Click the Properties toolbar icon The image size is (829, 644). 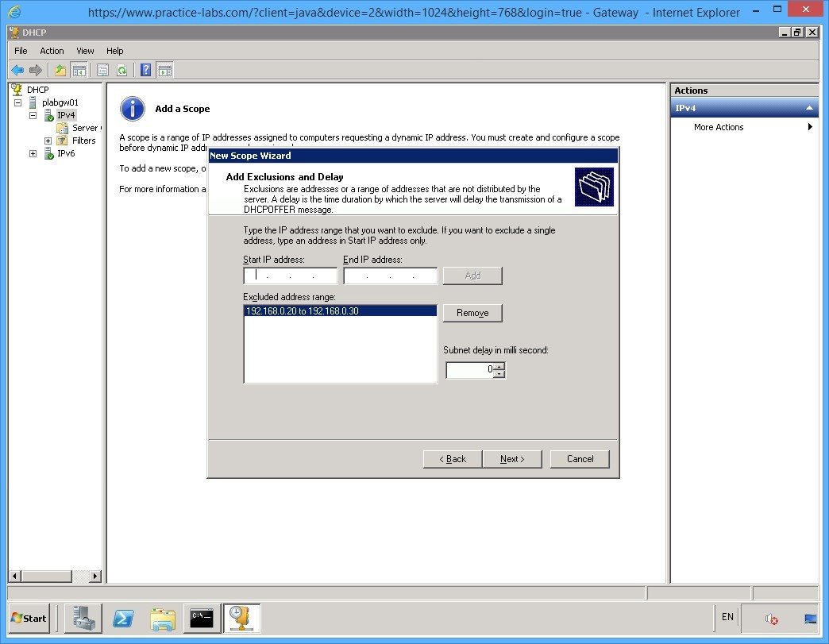[103, 70]
